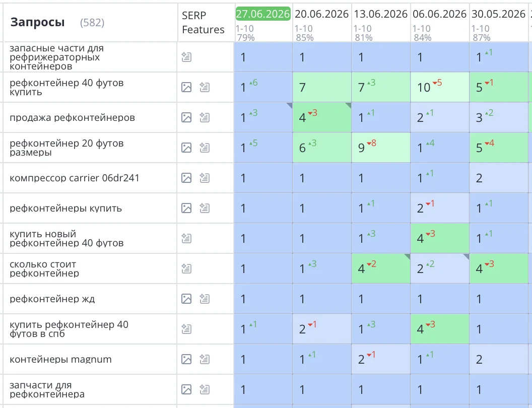This screenshot has height=408, width=532.
Task: Click the AI snippet icon for рефконтейнер жд
Action: pyautogui.click(x=204, y=299)
